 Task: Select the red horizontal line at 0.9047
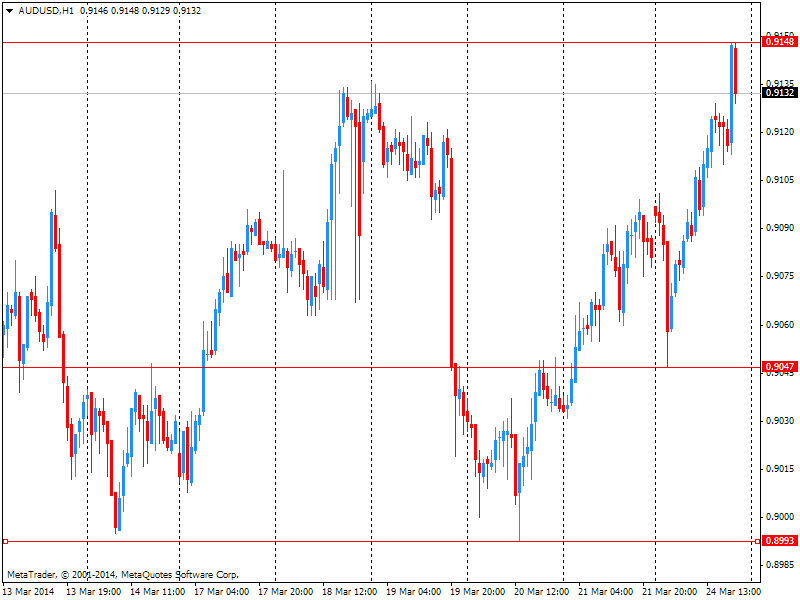tap(382, 367)
